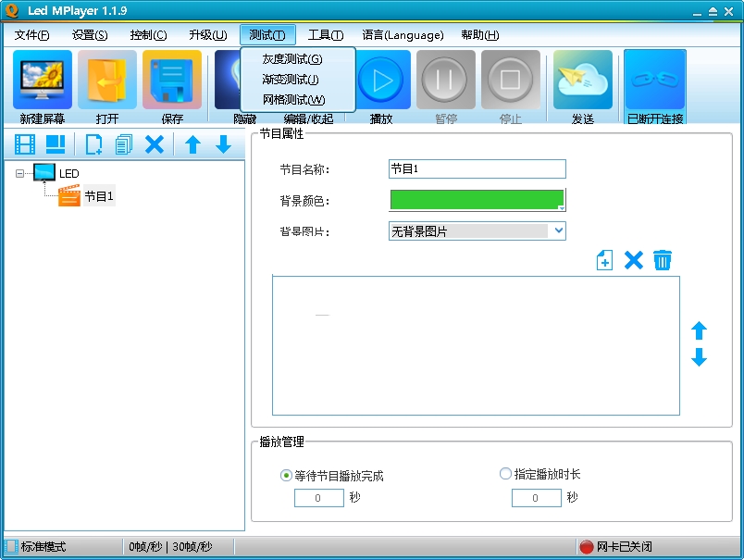Open the Language menu

(403, 35)
